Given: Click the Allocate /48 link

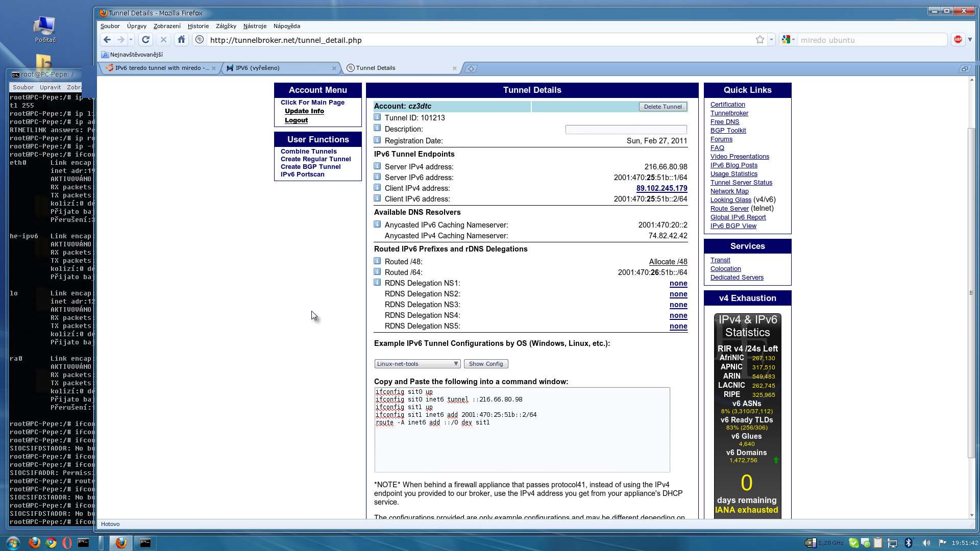Looking at the screenshot, I should click(668, 262).
